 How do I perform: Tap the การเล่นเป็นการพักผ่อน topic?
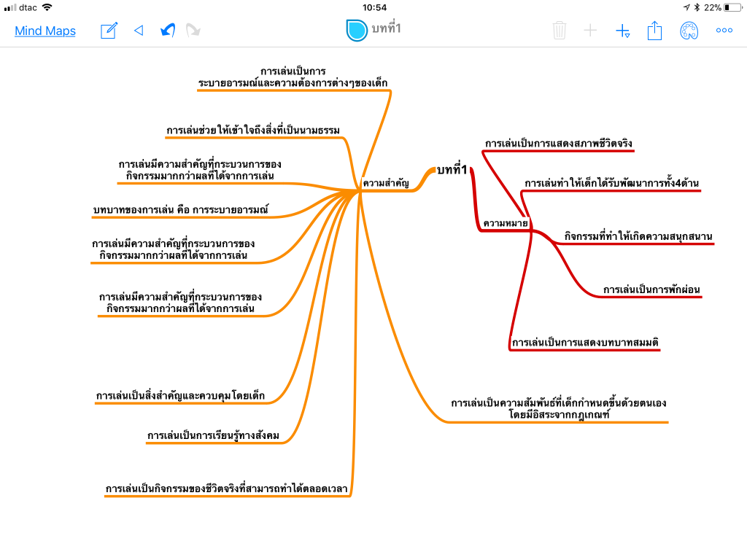click(x=651, y=290)
